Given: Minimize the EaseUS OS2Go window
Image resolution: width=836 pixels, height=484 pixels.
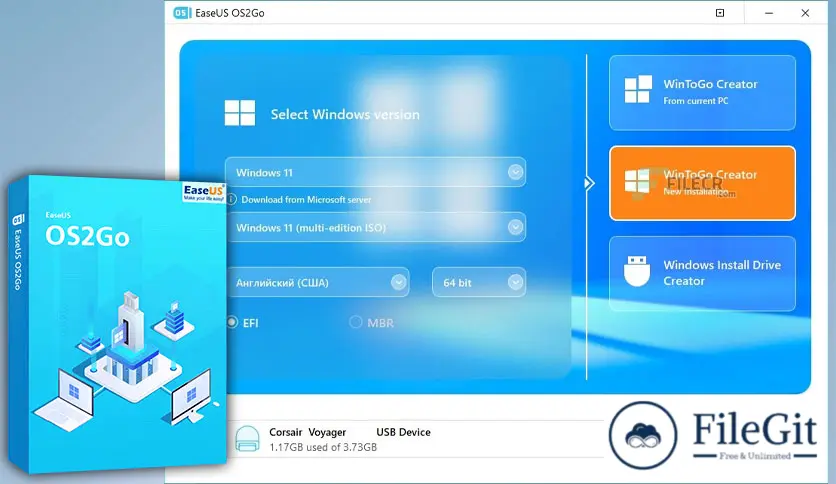Looking at the screenshot, I should (769, 13).
